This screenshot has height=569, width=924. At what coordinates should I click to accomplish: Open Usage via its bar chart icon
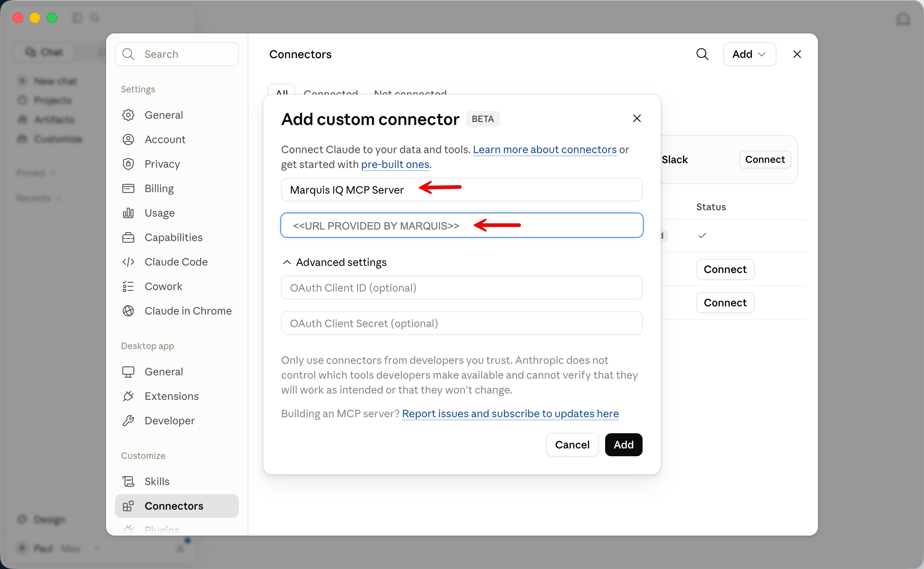(x=128, y=213)
